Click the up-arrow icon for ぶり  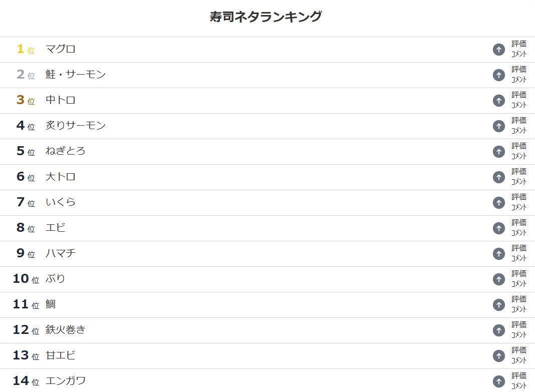498,279
